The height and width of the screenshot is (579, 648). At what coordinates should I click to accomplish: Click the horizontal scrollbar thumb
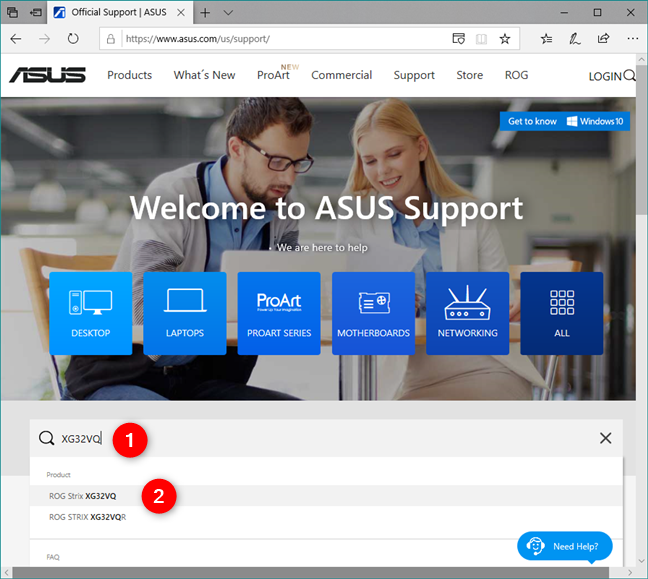click(x=310, y=573)
